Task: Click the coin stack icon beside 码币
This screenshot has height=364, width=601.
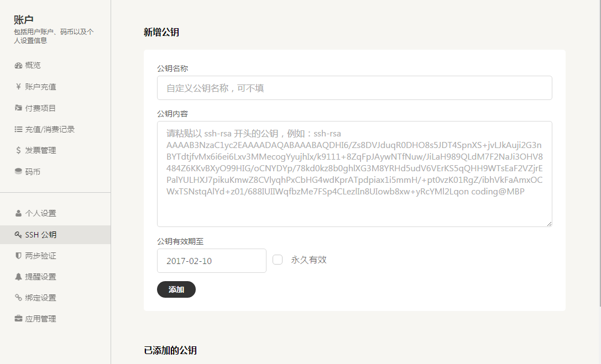Action: point(18,171)
